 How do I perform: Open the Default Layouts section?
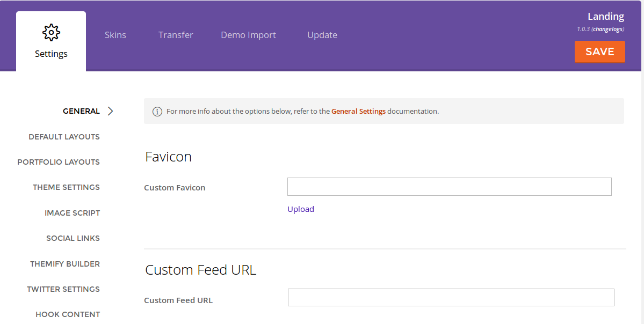[64, 137]
